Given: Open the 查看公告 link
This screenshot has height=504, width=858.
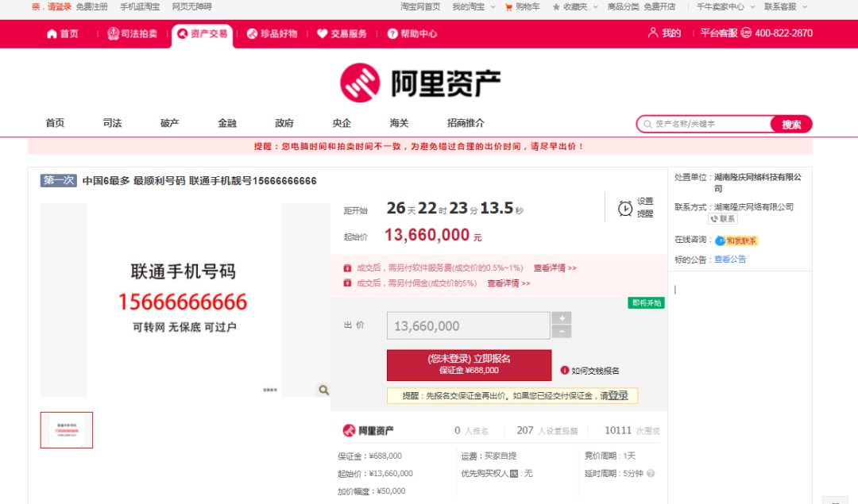Looking at the screenshot, I should tap(730, 259).
